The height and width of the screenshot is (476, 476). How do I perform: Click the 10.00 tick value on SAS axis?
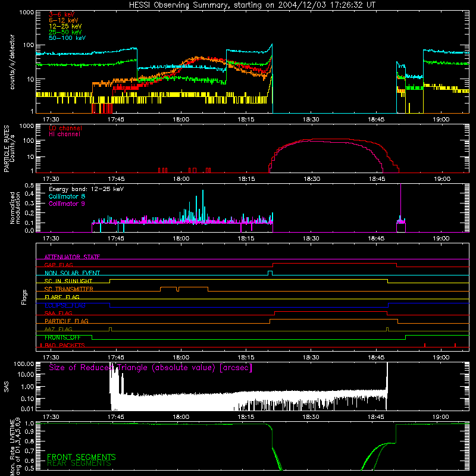pos(26,374)
